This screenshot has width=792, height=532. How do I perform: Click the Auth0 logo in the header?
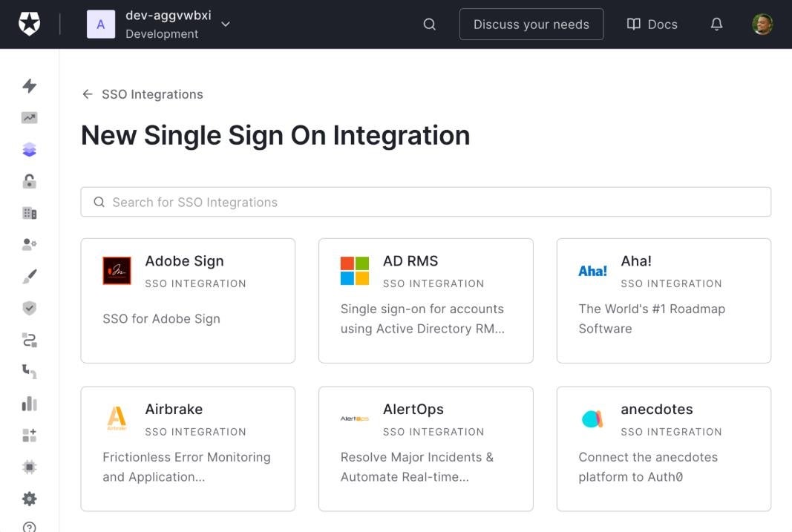(30, 24)
